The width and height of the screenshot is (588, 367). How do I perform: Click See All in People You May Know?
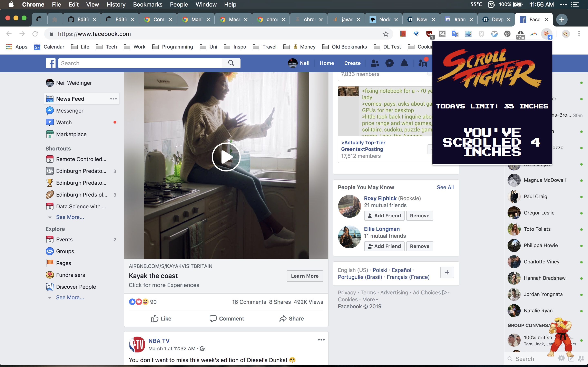click(x=445, y=187)
